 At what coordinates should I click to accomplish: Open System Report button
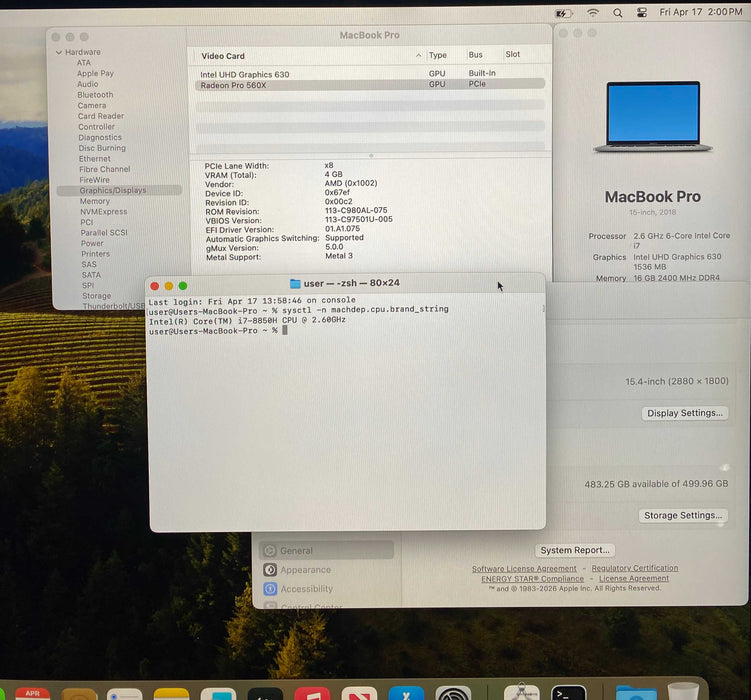click(x=575, y=551)
